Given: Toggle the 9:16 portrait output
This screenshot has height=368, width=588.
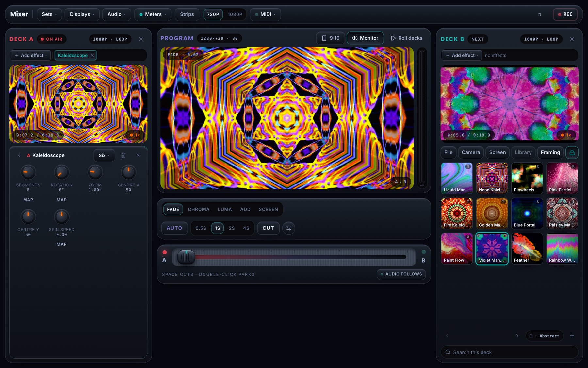Looking at the screenshot, I should click(331, 38).
